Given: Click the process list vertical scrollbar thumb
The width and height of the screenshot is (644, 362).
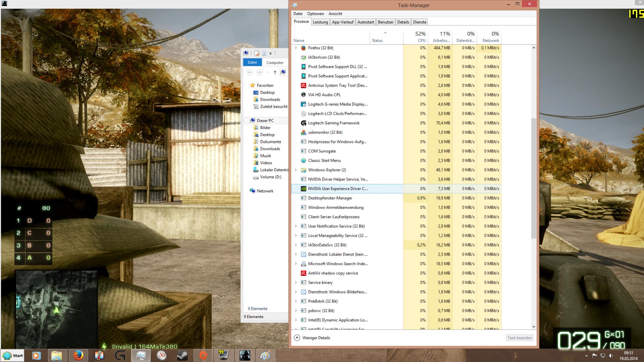Looking at the screenshot, I should (534, 178).
